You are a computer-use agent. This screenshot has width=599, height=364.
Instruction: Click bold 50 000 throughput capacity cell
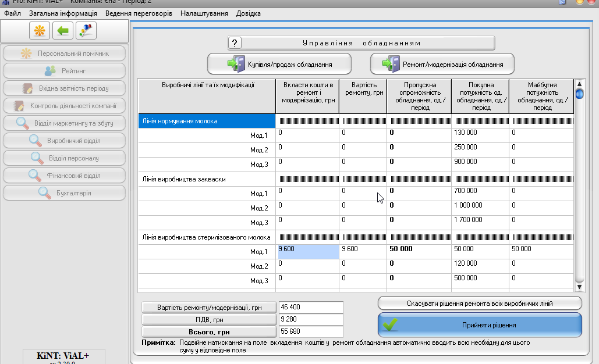(419, 252)
